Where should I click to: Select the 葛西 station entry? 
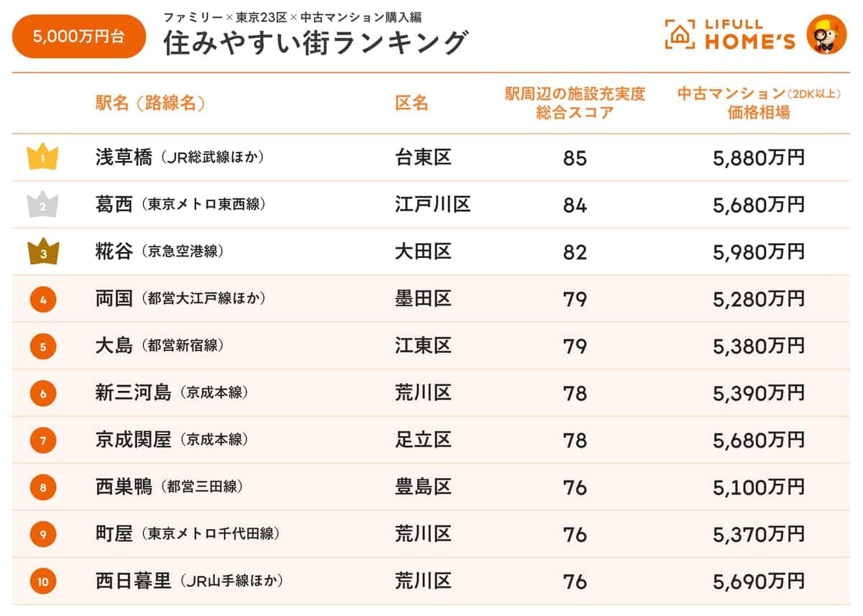pos(114,205)
